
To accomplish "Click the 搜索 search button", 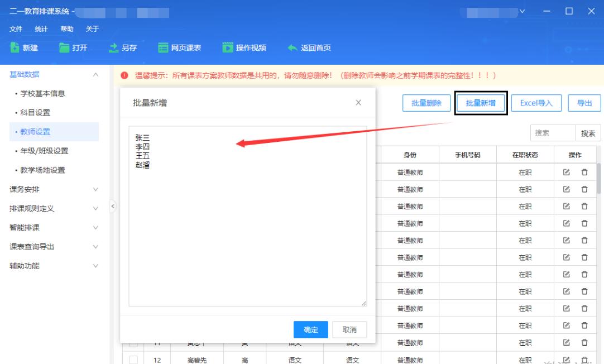I will 588,133.
